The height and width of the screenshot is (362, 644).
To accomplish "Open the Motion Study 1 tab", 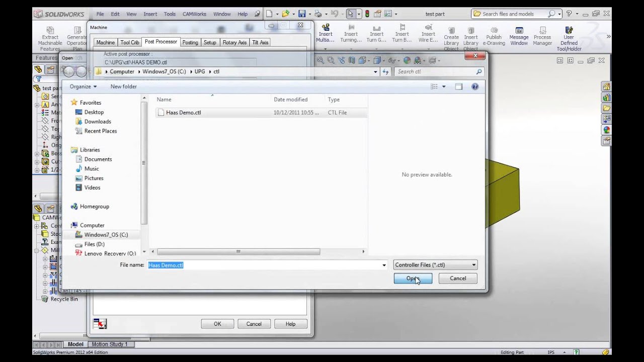I will point(109,344).
